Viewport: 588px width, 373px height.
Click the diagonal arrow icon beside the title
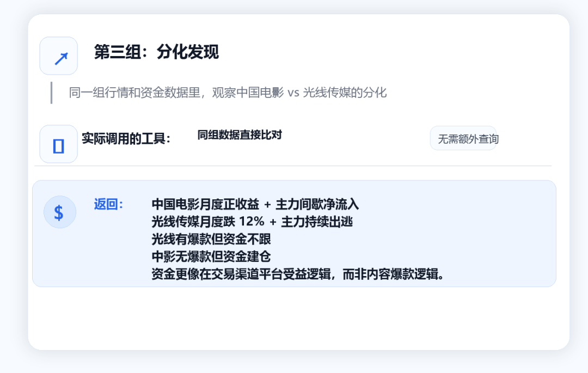(61, 59)
